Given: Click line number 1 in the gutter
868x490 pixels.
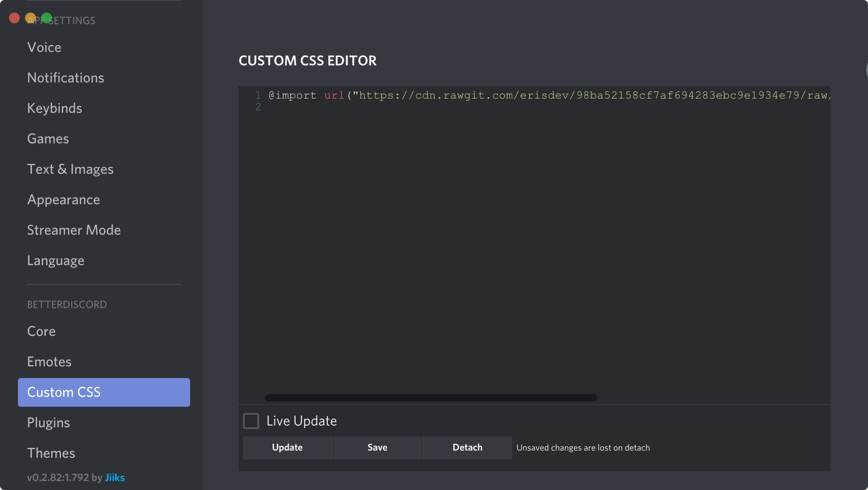Looking at the screenshot, I should point(258,95).
